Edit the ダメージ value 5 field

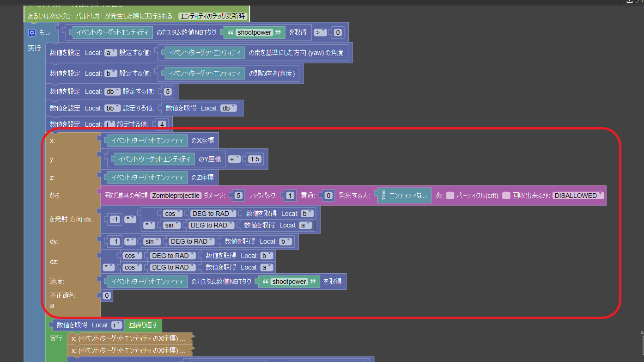238,196
